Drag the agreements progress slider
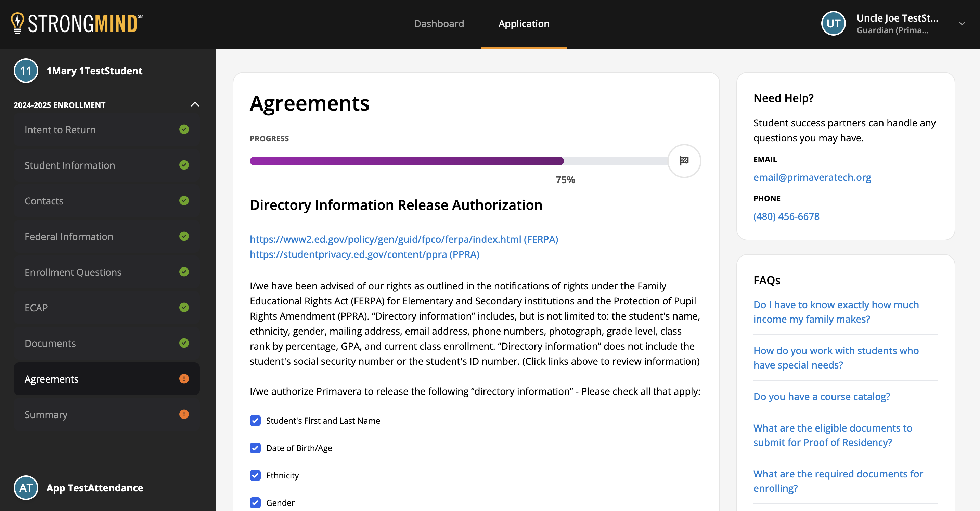The image size is (980, 511). 563,161
